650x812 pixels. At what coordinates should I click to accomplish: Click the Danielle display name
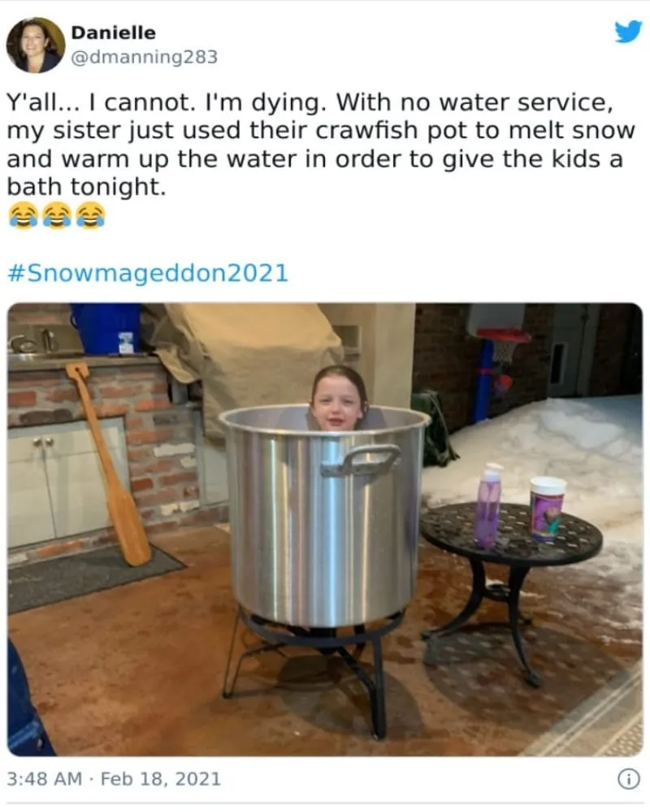pyautogui.click(x=113, y=32)
